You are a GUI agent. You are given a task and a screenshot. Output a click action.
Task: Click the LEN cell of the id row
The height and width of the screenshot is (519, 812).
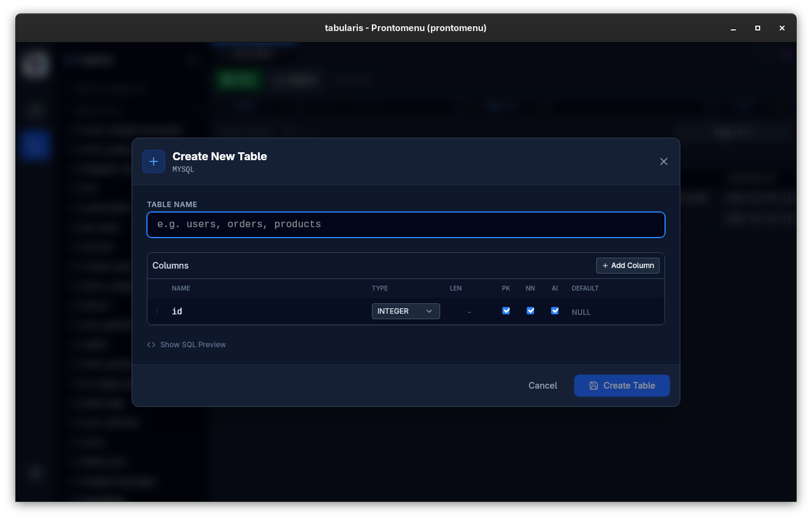pyautogui.click(x=469, y=311)
